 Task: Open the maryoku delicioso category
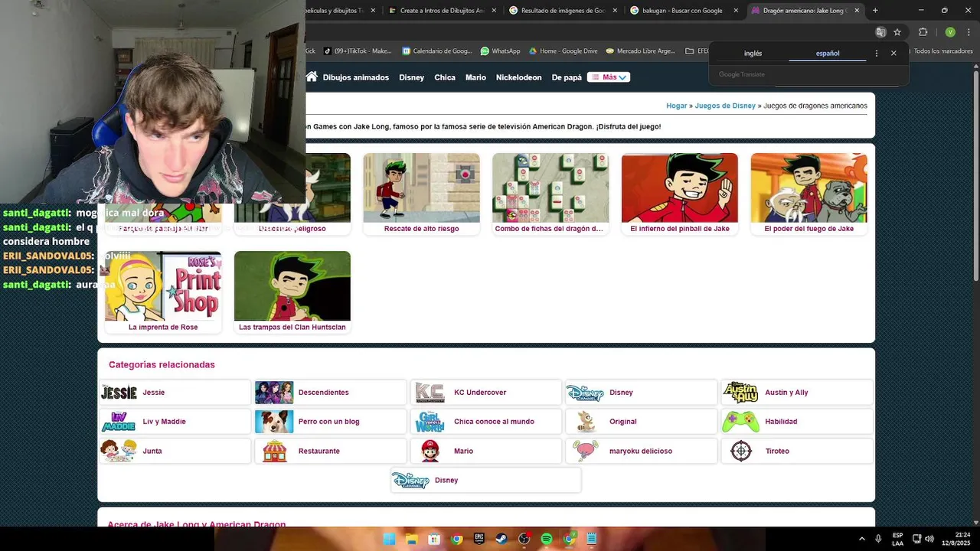pyautogui.click(x=642, y=452)
